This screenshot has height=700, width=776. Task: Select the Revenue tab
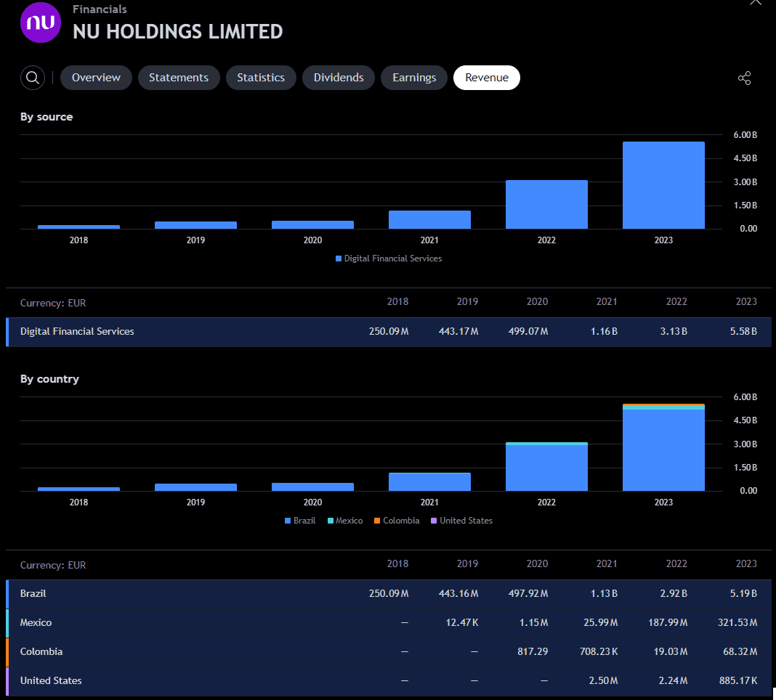pos(487,78)
